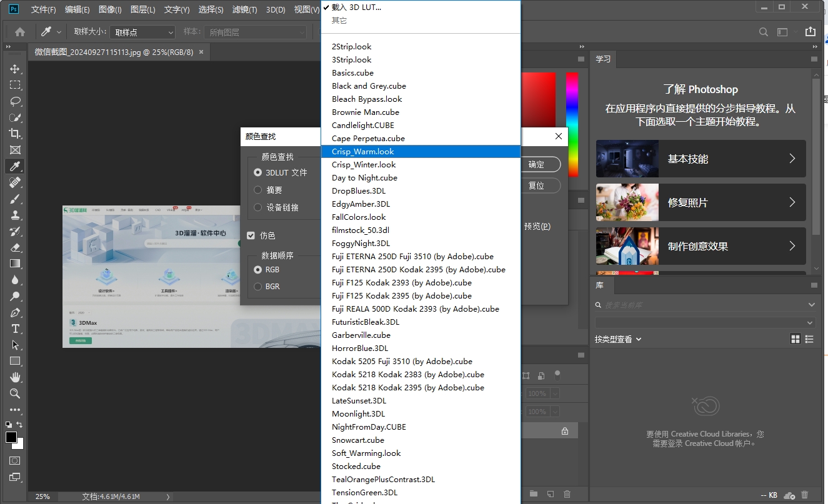
Task: Open the 滤镜(T) menu
Action: (244, 9)
